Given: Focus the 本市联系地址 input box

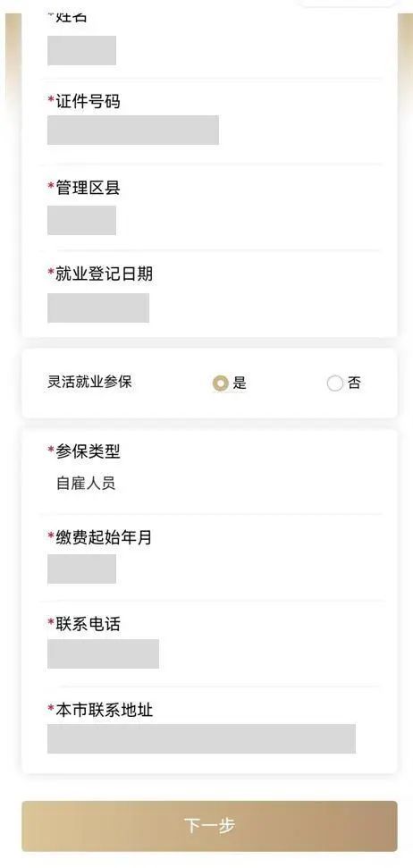Looking at the screenshot, I should (201, 738).
